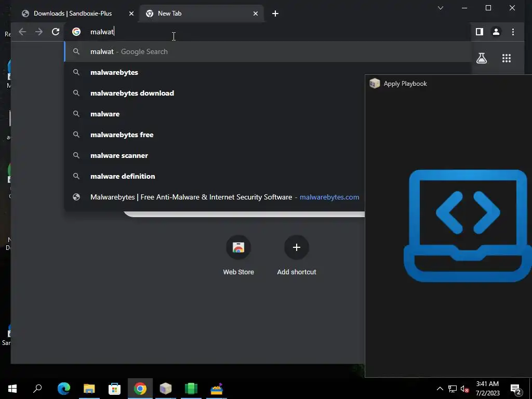This screenshot has width=532, height=399.
Task: Show hidden system tray icons
Action: pyautogui.click(x=440, y=389)
